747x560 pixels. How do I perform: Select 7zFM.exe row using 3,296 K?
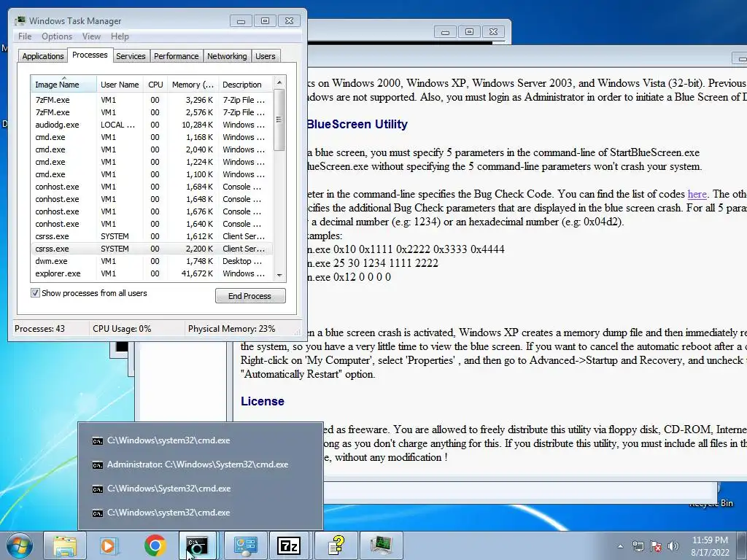coord(152,100)
